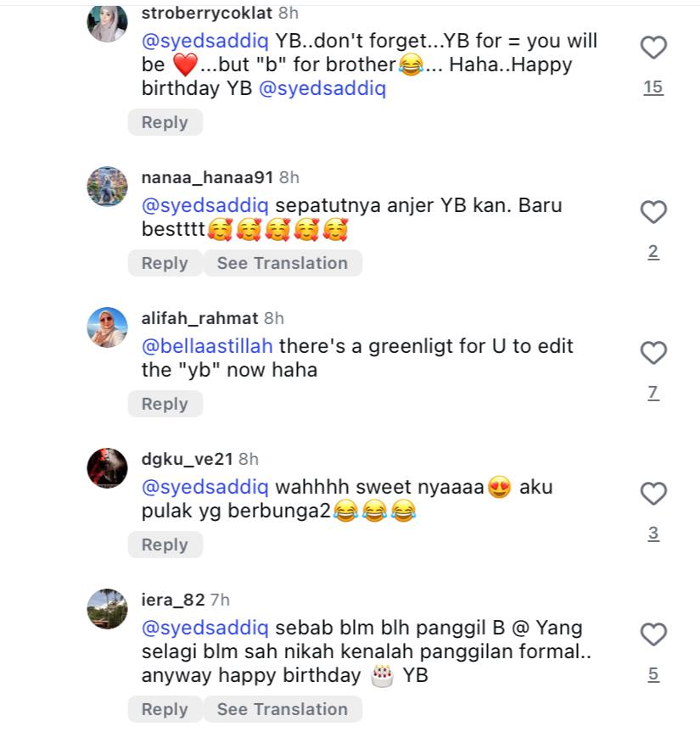Viewport: 700px width, 732px height.
Task: View the 15 likes count on stroberrycoklat's comment
Action: coord(652,87)
